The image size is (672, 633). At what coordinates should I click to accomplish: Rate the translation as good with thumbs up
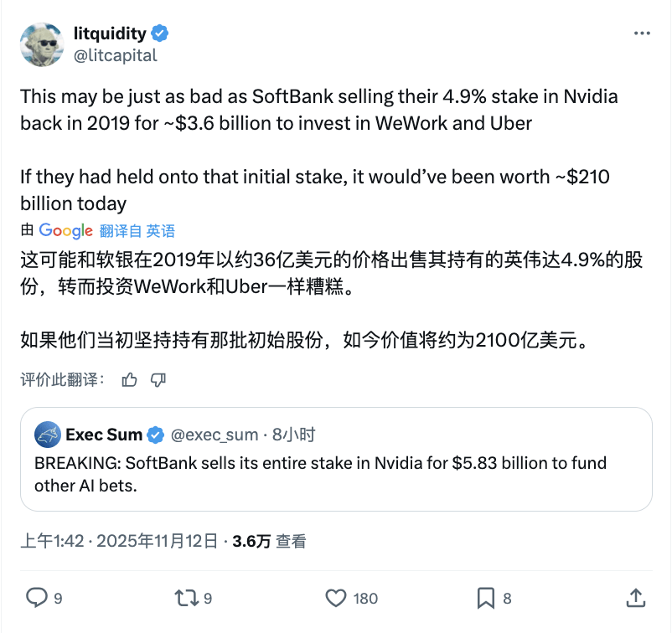129,379
